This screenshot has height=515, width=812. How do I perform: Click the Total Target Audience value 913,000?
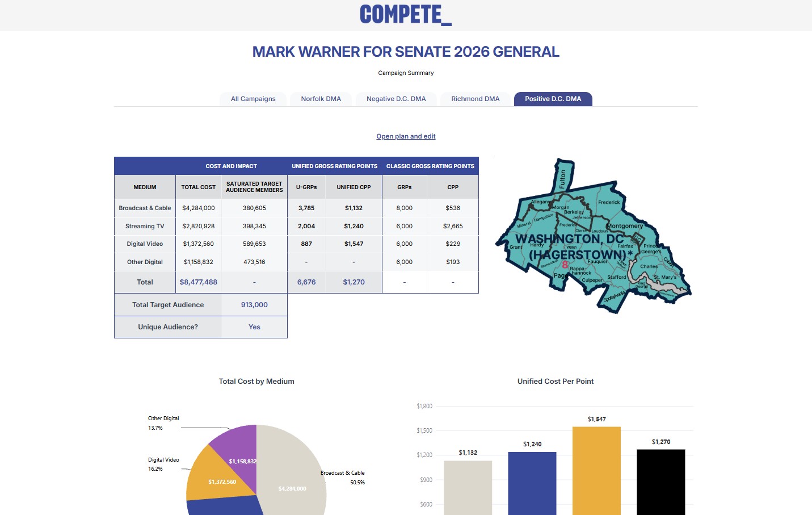point(254,305)
